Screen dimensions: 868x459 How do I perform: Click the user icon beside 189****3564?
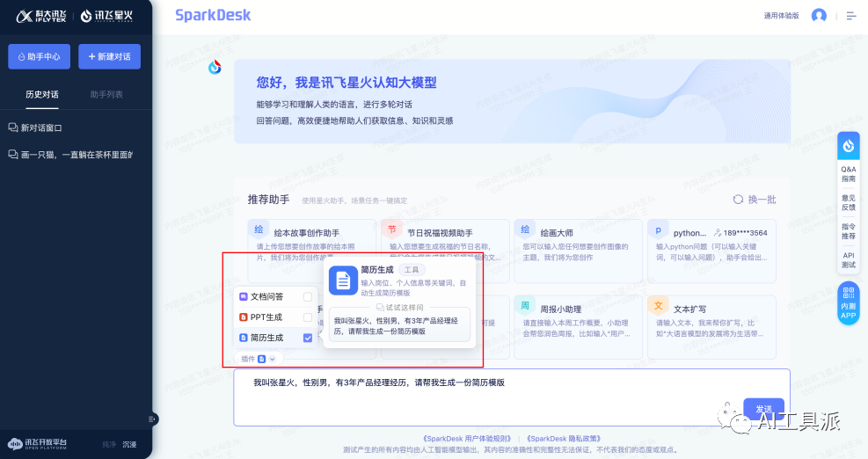[x=718, y=233]
